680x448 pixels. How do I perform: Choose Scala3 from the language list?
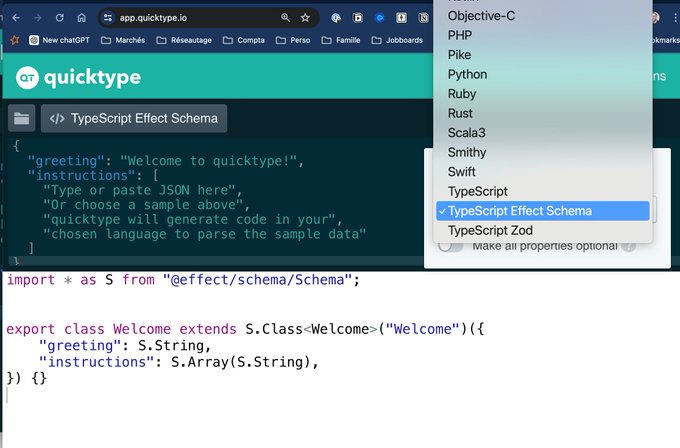point(543,133)
